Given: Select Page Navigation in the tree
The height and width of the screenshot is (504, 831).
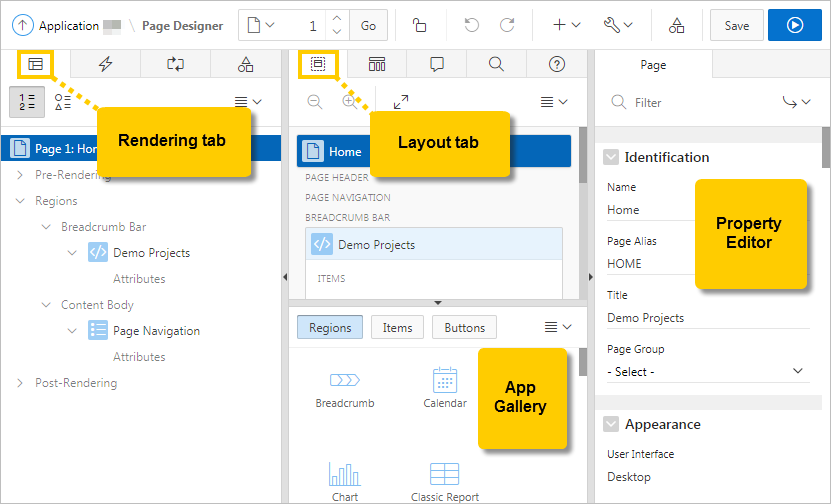Looking at the screenshot, I should click(156, 331).
